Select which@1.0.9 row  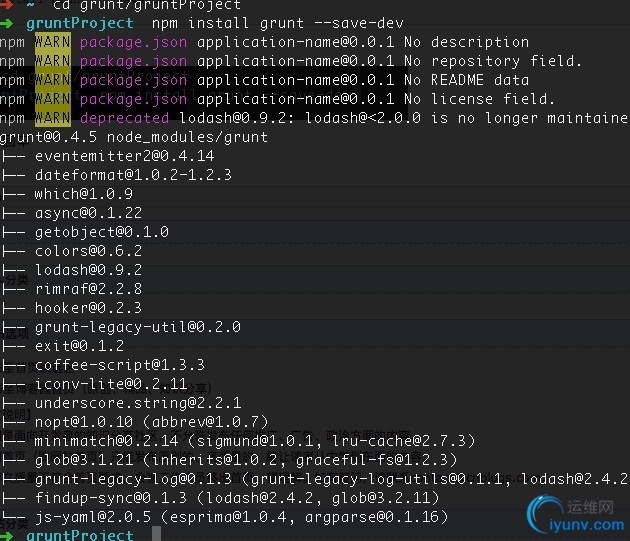click(84, 194)
